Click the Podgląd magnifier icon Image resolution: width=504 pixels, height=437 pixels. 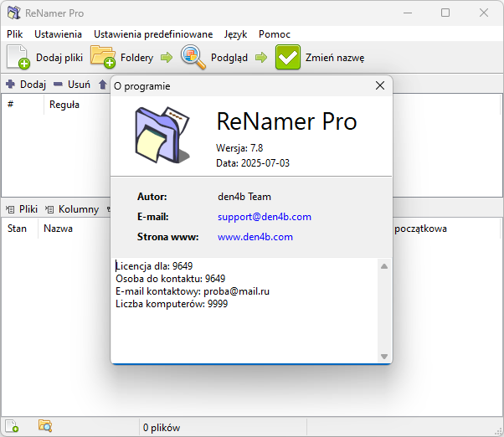(193, 57)
